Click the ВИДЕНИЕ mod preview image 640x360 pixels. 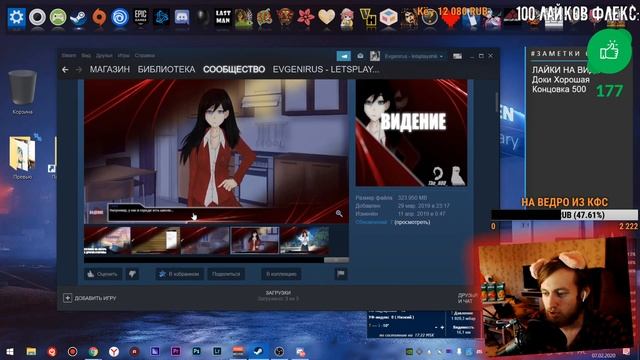point(411,133)
